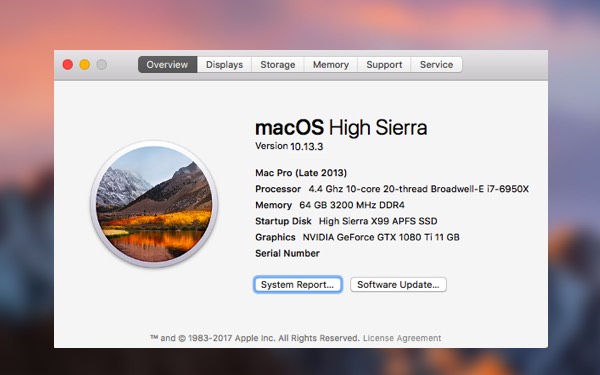The height and width of the screenshot is (375, 600).
Task: Click the macOS High Sierra mountain icon
Action: click(154, 204)
